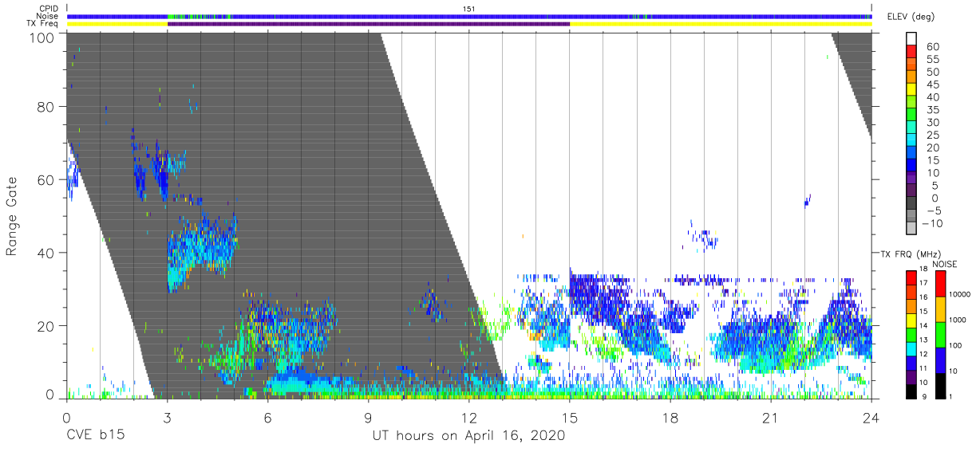Click the UT hours on April 16, 2020 label
Screen dimensions: 980x452
[468, 436]
